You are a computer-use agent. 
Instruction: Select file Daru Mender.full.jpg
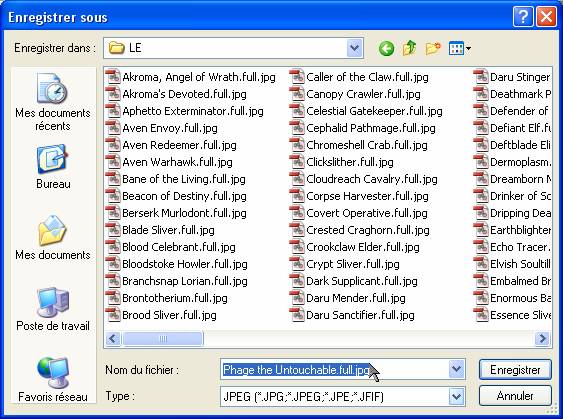click(x=348, y=298)
